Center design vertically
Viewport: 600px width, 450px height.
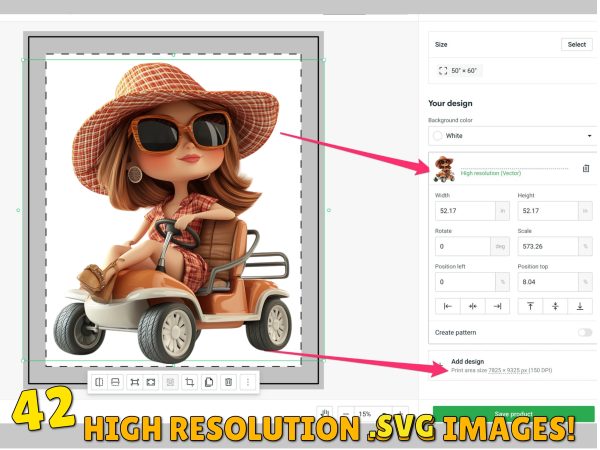[x=555, y=306]
